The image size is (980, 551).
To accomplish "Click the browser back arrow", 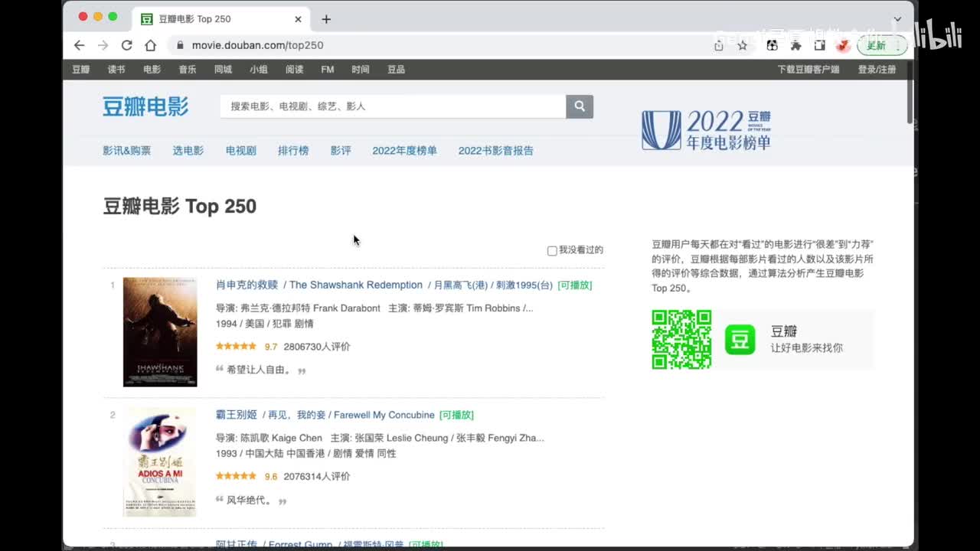I will pos(79,45).
